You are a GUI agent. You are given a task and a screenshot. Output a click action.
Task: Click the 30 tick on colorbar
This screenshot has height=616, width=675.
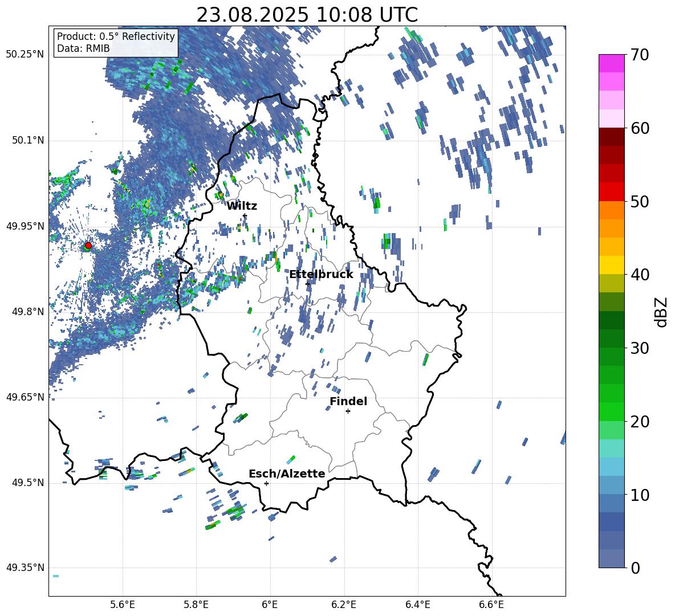click(639, 348)
